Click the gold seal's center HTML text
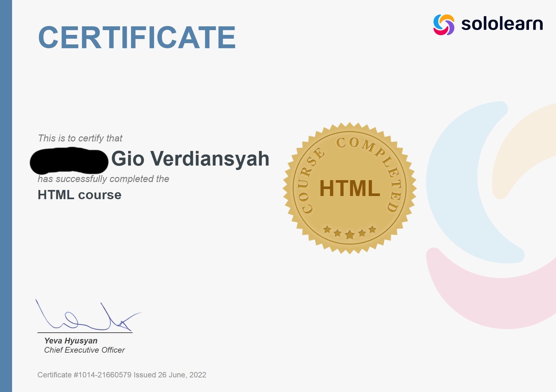 pos(349,188)
